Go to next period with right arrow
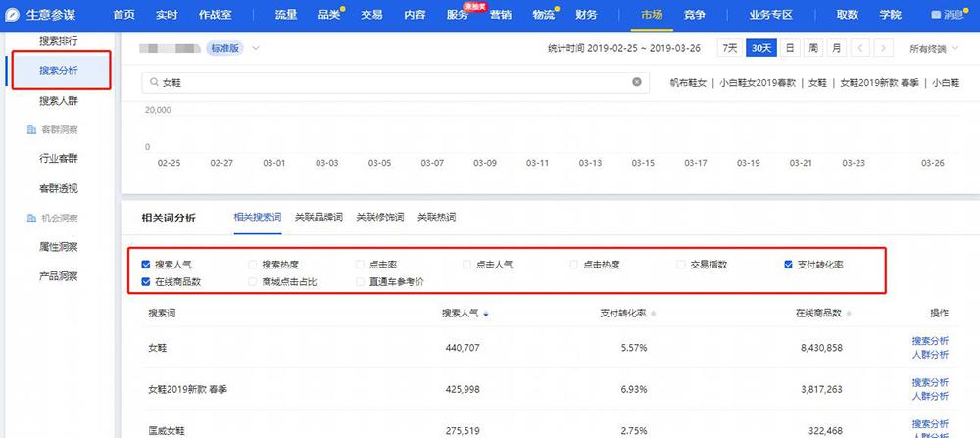The image size is (980, 438). click(x=884, y=48)
